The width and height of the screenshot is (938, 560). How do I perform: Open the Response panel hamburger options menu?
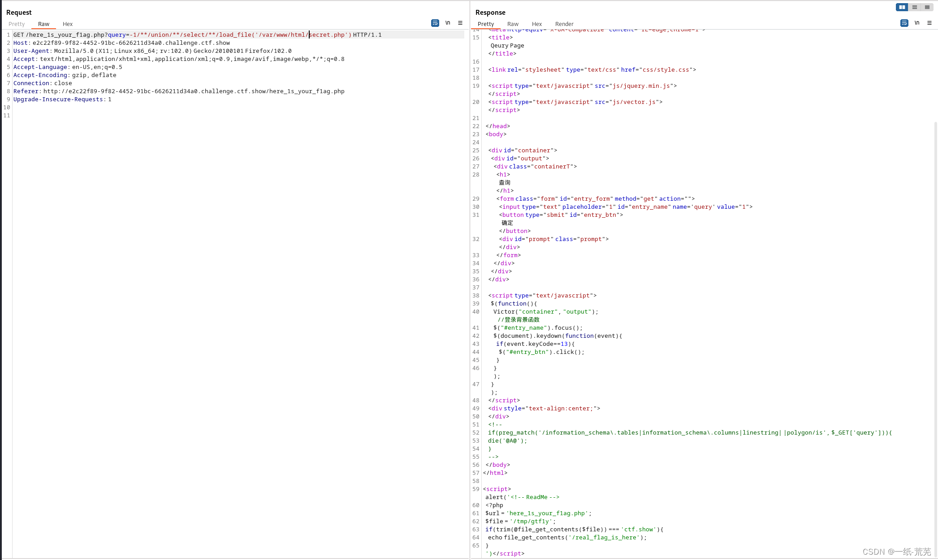tap(929, 23)
